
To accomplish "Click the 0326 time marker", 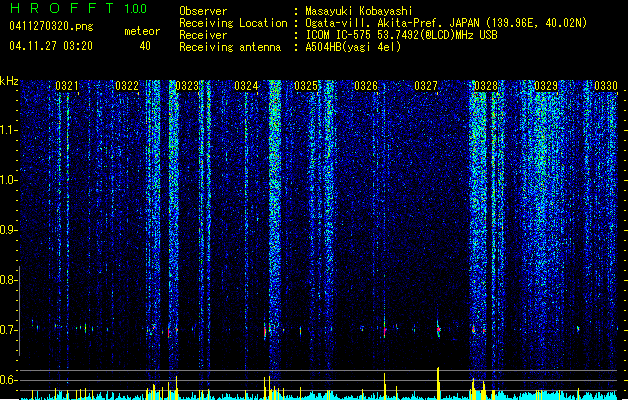I will (366, 86).
